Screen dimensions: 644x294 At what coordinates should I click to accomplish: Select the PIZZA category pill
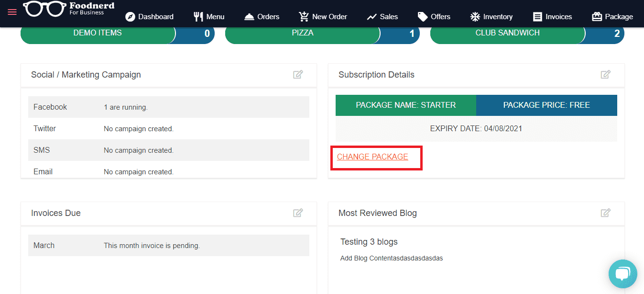(x=303, y=34)
